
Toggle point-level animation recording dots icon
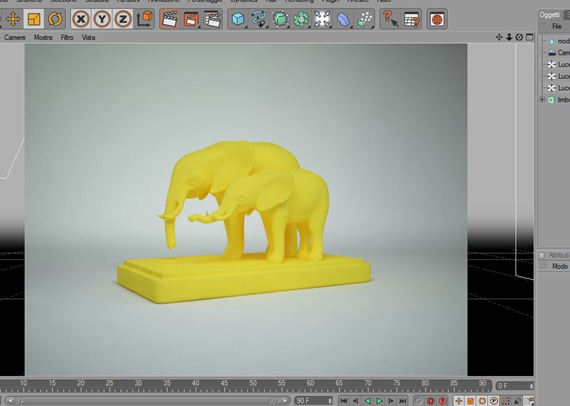coord(505,401)
